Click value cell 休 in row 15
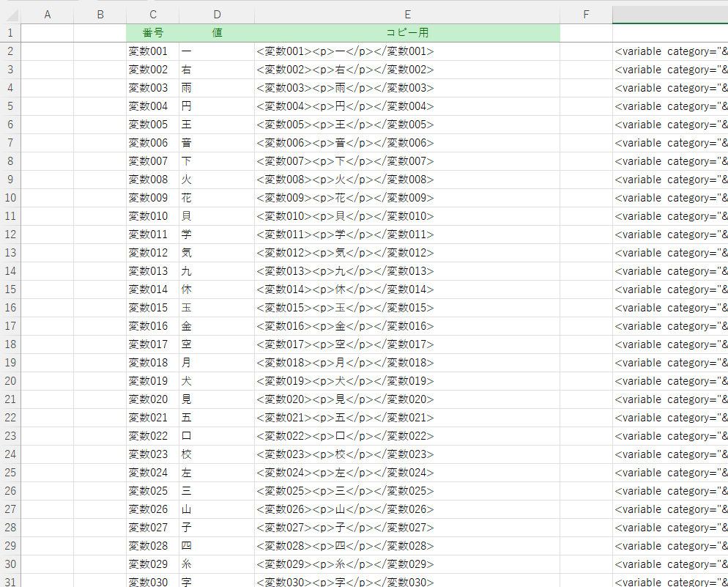This screenshot has width=728, height=587. [x=217, y=289]
